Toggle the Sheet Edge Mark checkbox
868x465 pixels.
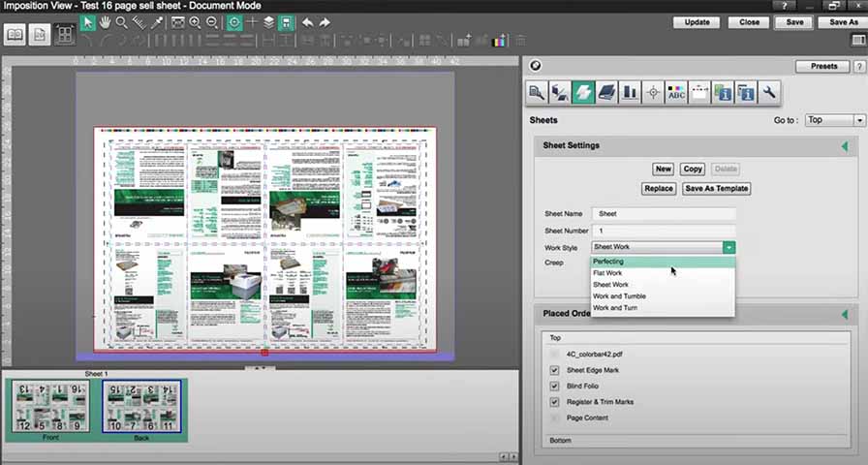point(555,370)
